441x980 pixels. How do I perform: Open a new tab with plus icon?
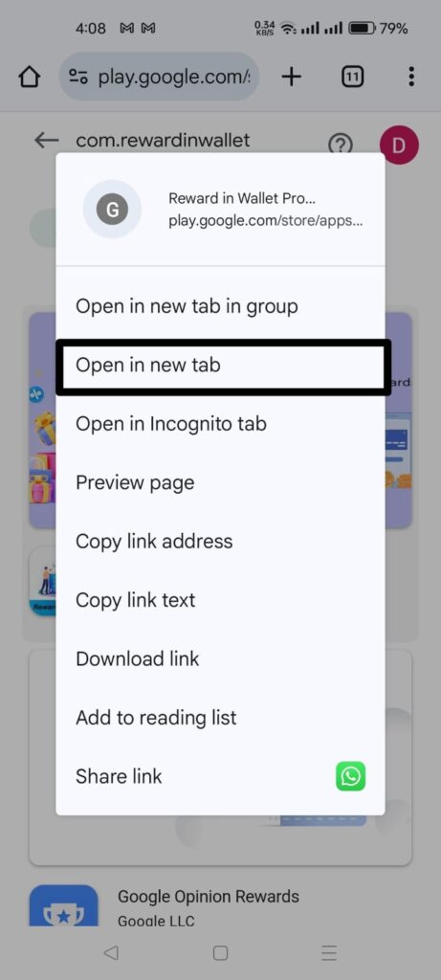[291, 77]
